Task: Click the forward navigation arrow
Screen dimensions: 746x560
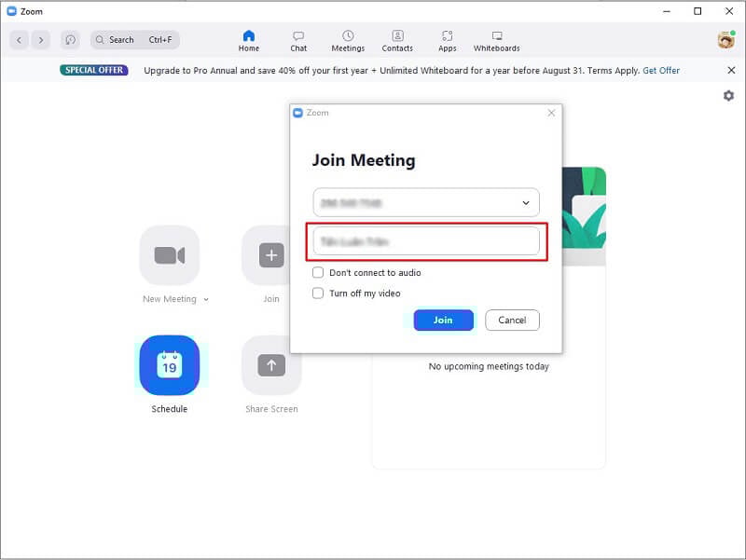Action: tap(41, 40)
